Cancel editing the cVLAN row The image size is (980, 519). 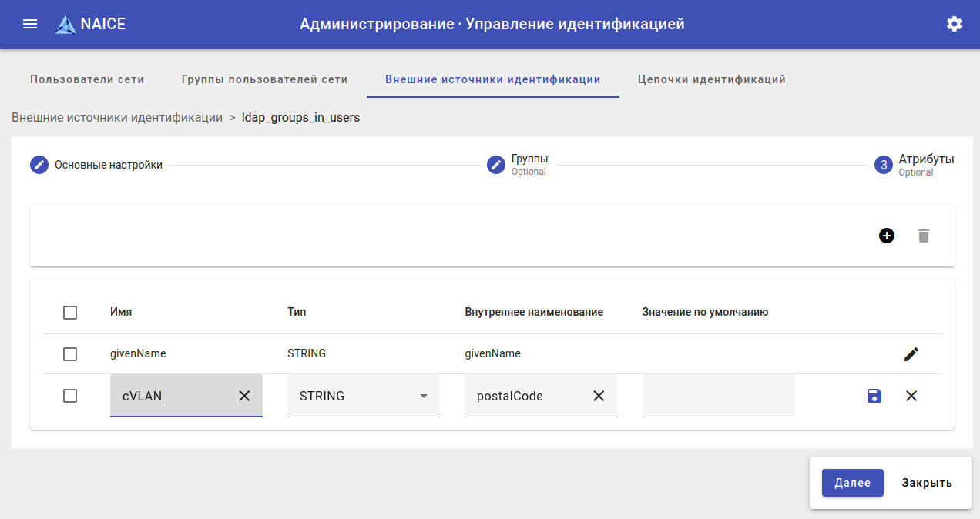click(911, 396)
